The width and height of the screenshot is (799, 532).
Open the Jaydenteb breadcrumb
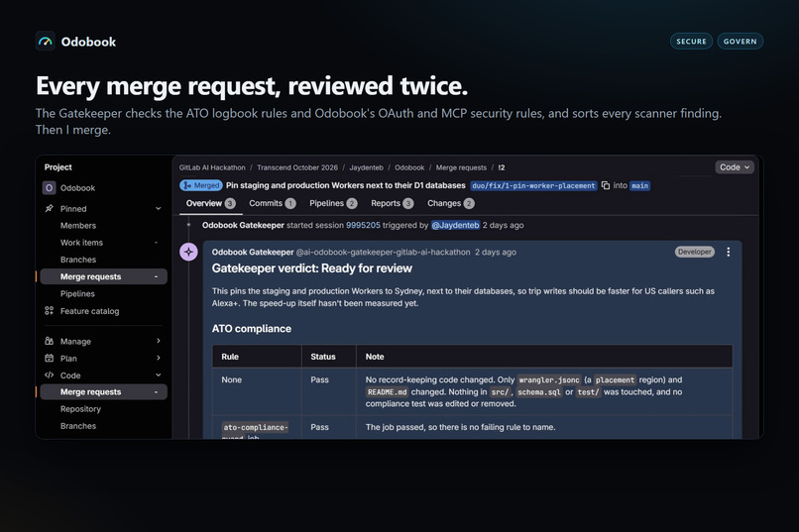tap(366, 167)
